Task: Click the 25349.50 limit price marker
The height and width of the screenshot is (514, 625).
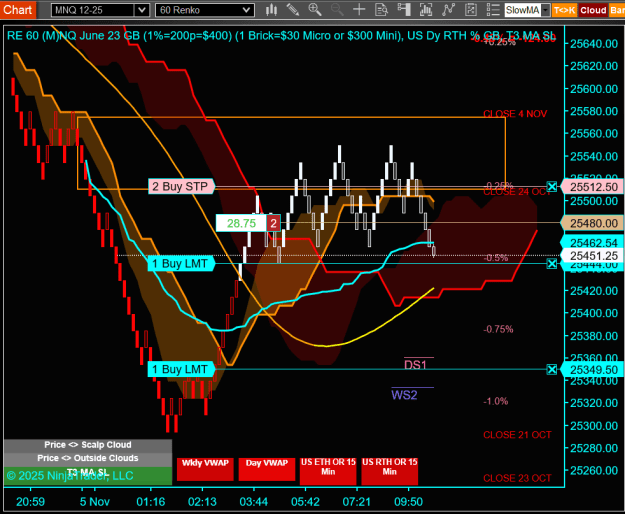Action: tap(593, 370)
